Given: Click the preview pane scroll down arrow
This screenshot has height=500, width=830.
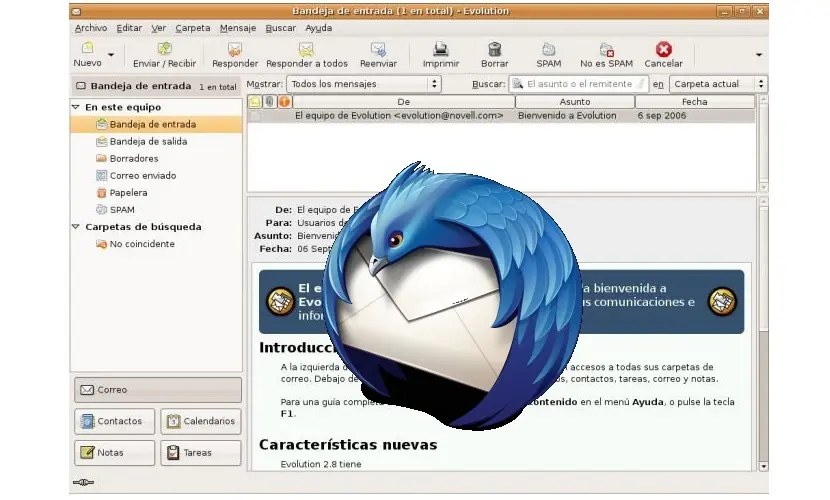Looking at the screenshot, I should click(x=763, y=467).
